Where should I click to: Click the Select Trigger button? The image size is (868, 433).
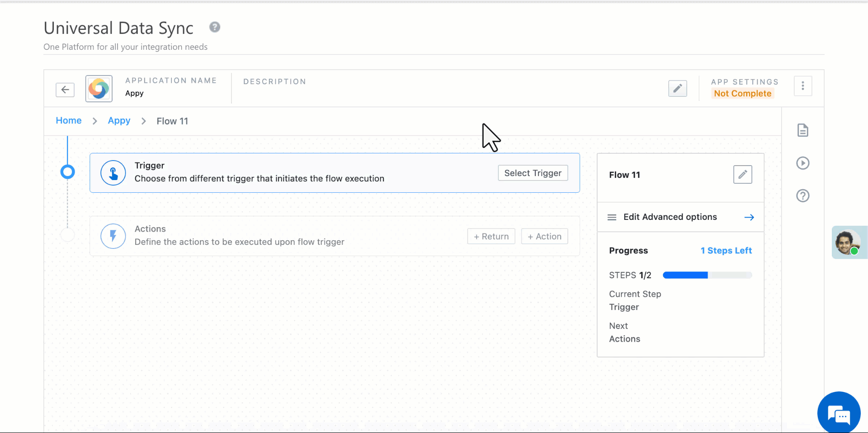click(x=533, y=173)
